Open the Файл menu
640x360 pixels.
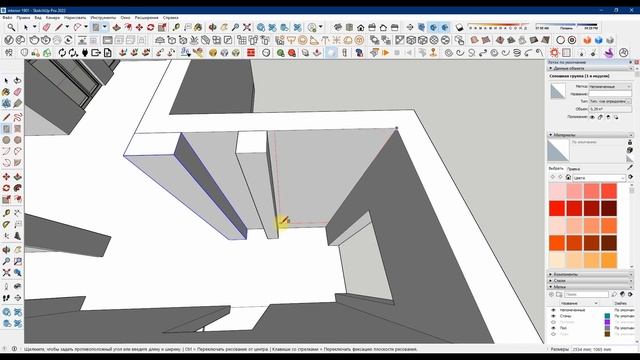pos(7,18)
